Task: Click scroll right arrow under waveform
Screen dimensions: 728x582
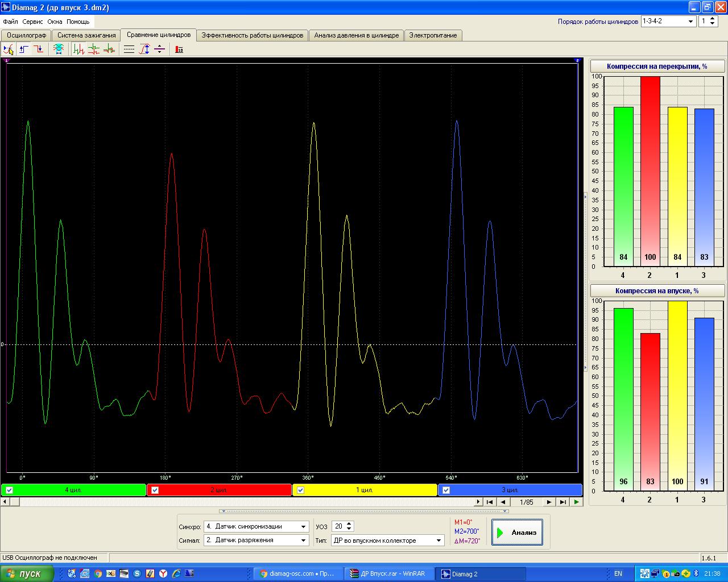Action: [x=478, y=502]
